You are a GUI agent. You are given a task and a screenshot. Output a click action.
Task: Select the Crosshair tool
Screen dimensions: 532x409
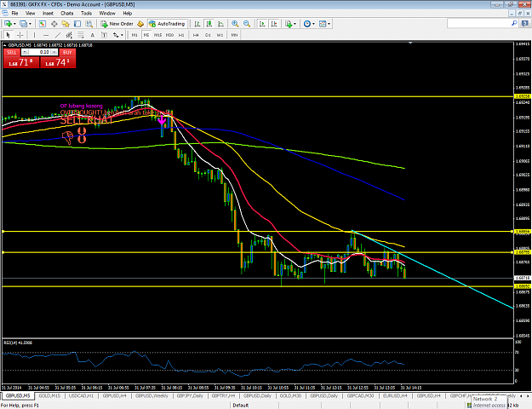pos(20,35)
